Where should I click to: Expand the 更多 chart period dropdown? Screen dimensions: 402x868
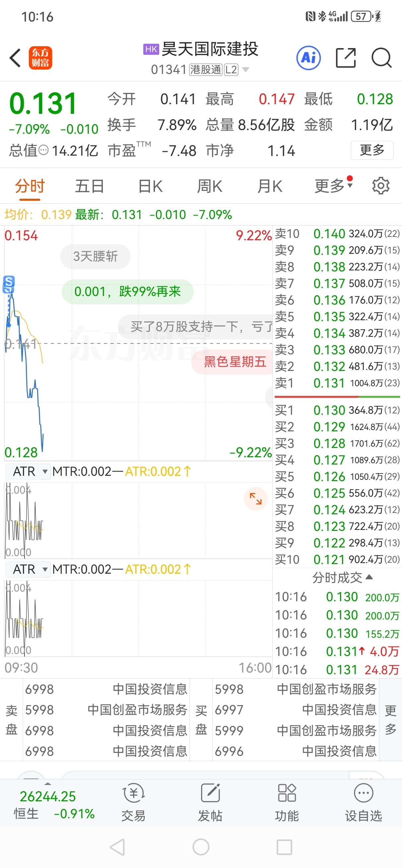point(334,186)
